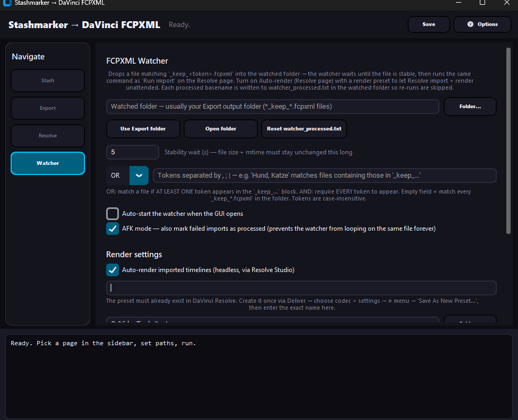Uncheck the AFK mode checkbox
518x420 pixels.
(x=113, y=229)
